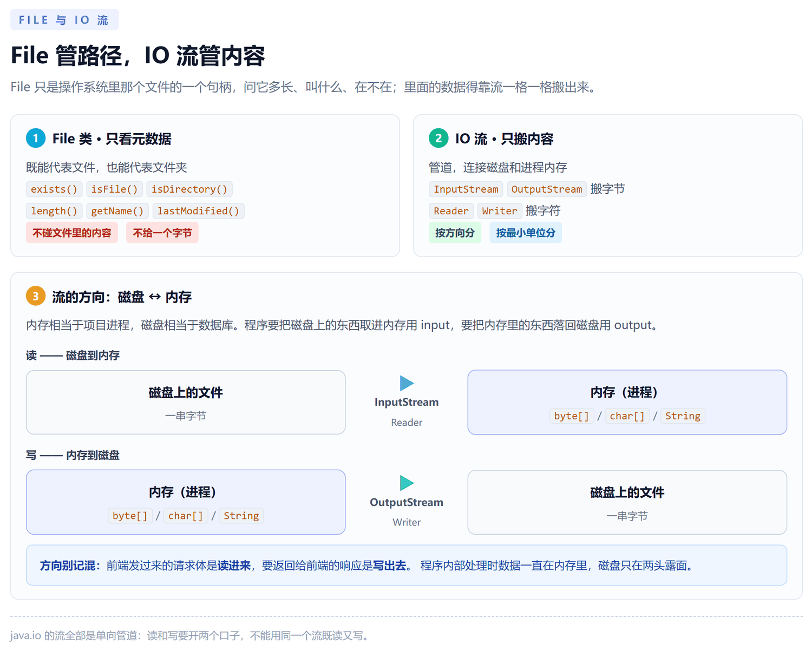
Task: Click String chip in the 写 row
Action: pos(241,516)
